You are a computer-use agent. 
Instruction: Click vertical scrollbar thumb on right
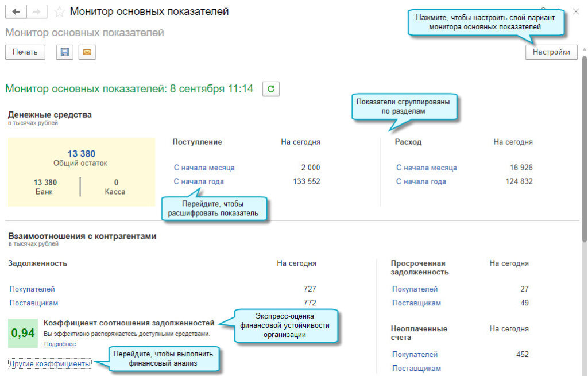pos(584,149)
